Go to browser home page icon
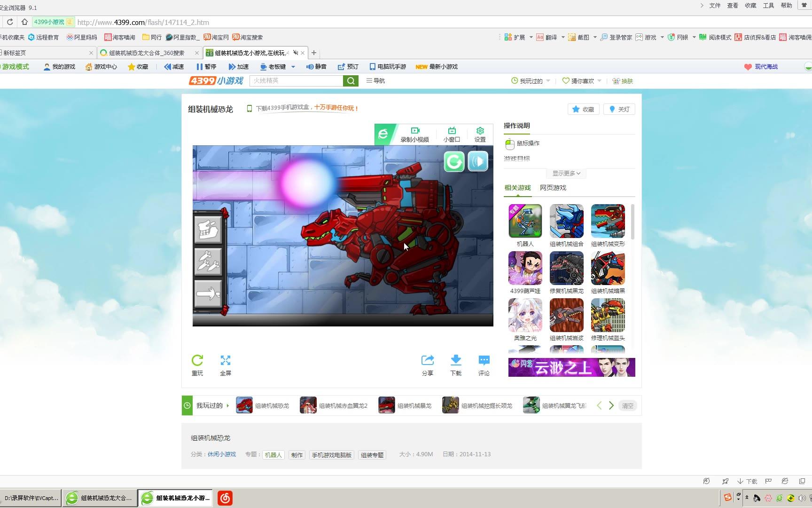The width and height of the screenshot is (812, 508). click(24, 22)
